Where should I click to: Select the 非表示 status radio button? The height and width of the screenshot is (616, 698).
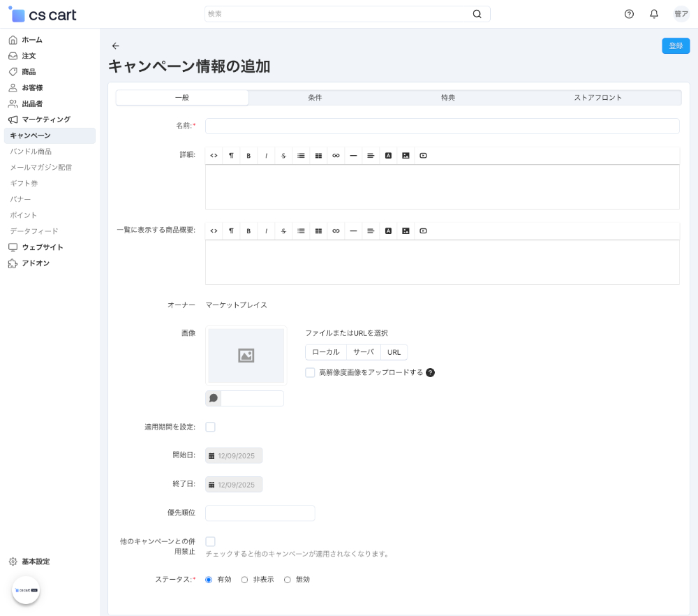coord(244,580)
